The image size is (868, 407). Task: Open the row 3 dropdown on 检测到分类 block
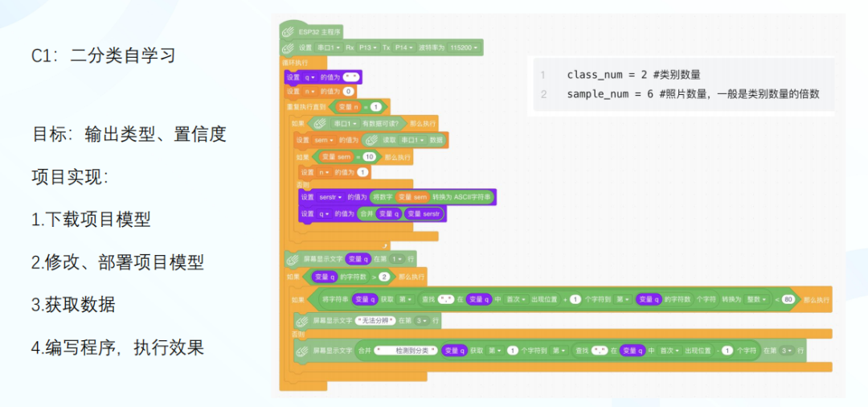click(x=785, y=351)
